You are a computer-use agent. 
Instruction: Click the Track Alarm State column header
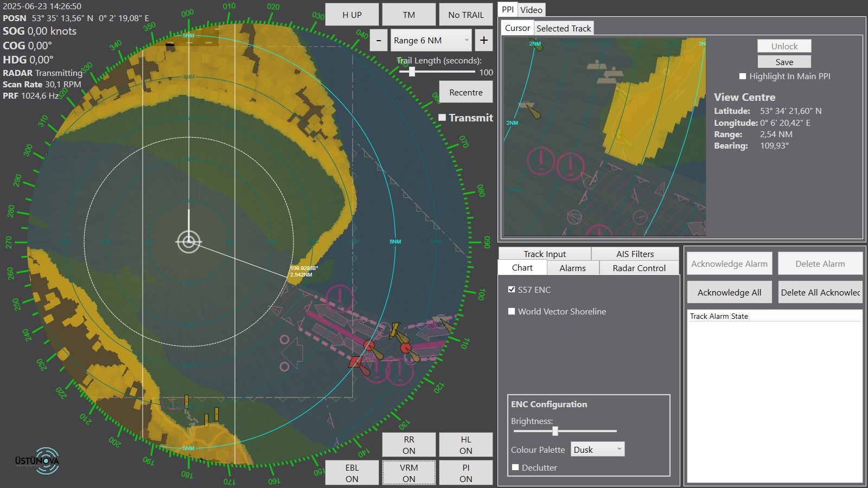pyautogui.click(x=718, y=316)
